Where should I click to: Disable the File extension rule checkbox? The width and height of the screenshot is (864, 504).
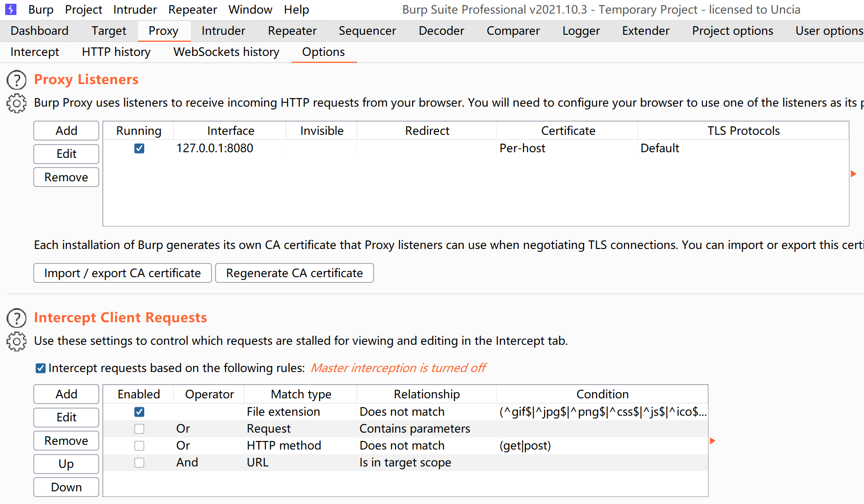point(139,412)
